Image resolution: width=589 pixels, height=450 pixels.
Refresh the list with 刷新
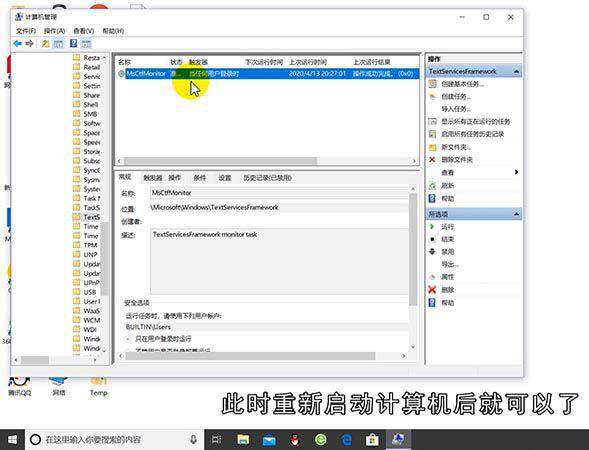(447, 186)
